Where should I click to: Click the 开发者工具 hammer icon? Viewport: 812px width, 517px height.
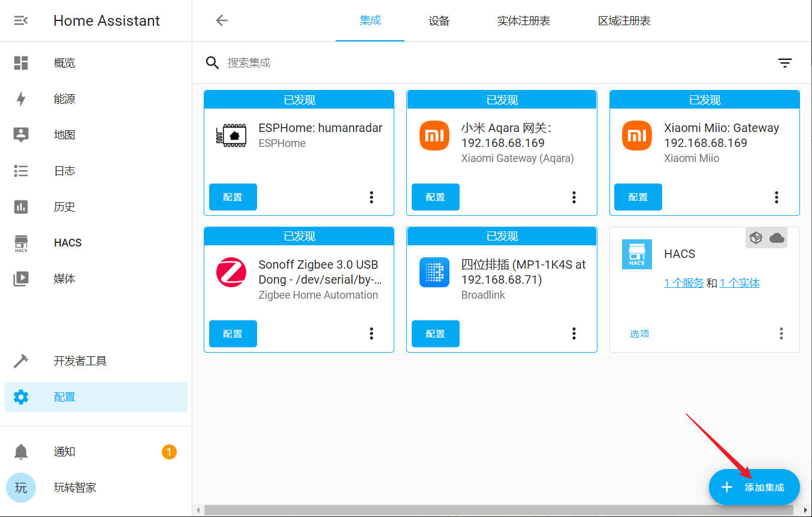pos(21,361)
